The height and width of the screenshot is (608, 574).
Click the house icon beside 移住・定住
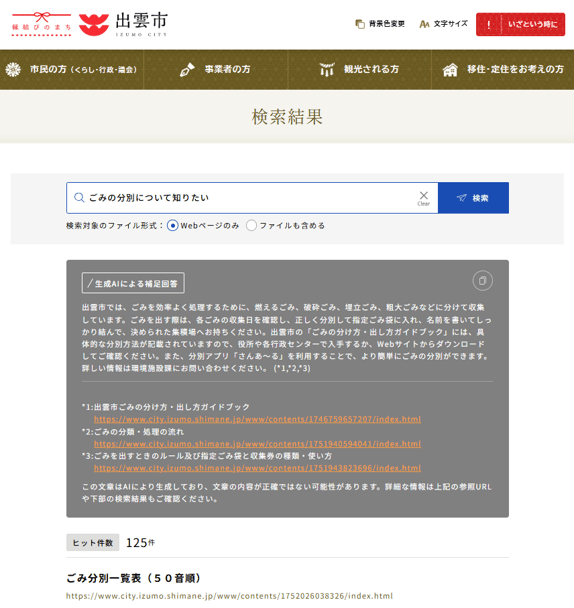[x=450, y=70]
